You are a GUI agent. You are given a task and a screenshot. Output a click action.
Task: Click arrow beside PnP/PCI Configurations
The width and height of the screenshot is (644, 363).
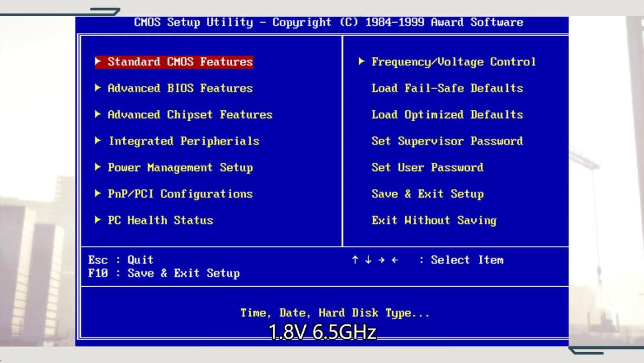tap(98, 193)
